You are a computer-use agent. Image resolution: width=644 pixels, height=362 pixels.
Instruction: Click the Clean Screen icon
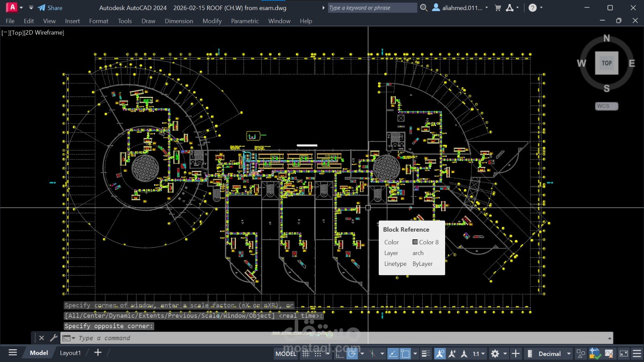pyautogui.click(x=623, y=354)
